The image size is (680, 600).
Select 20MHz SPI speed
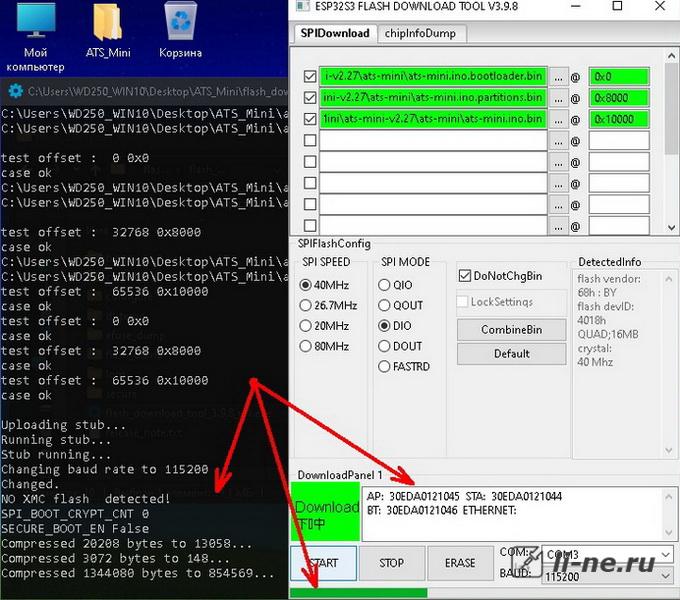305,326
